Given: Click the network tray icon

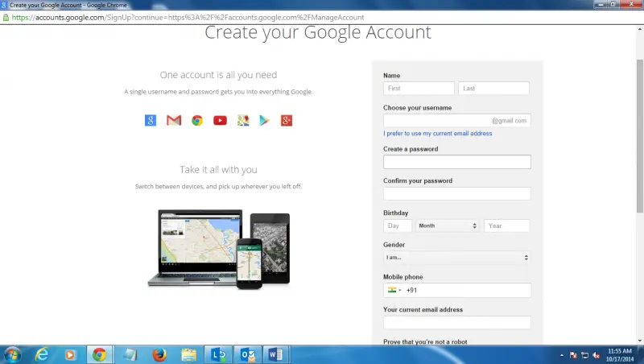Looking at the screenshot, I should 585,355.
